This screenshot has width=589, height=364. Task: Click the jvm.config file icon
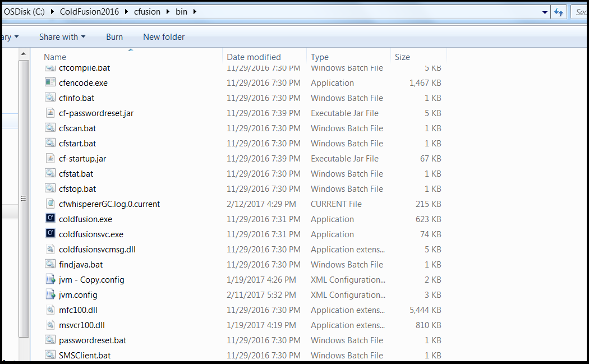click(50, 294)
